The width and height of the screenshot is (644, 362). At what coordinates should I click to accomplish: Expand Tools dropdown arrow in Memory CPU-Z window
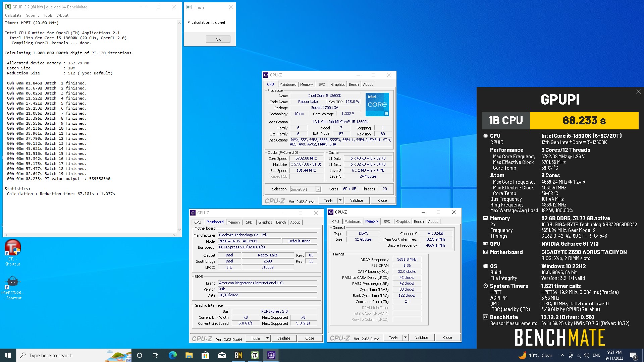pyautogui.click(x=405, y=338)
